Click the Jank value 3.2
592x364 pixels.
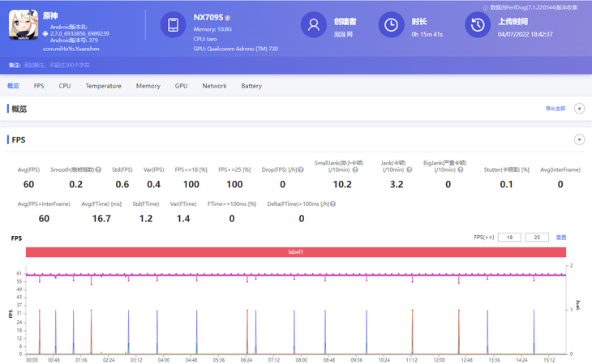(397, 184)
